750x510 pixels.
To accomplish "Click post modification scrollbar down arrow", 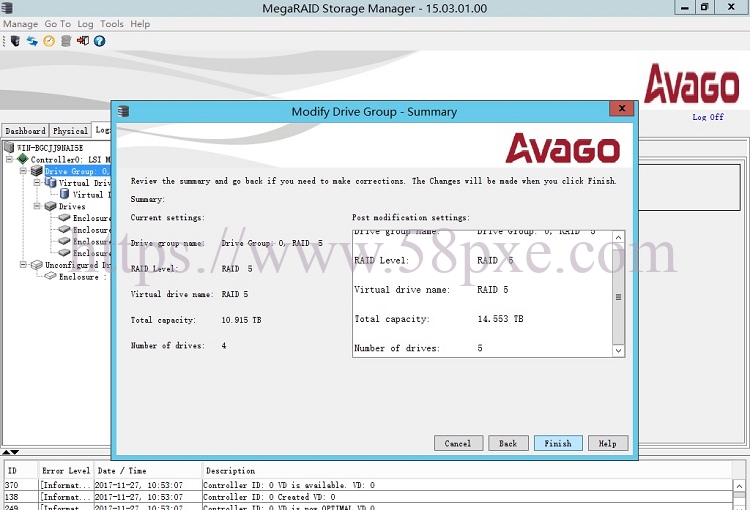I will pos(618,351).
